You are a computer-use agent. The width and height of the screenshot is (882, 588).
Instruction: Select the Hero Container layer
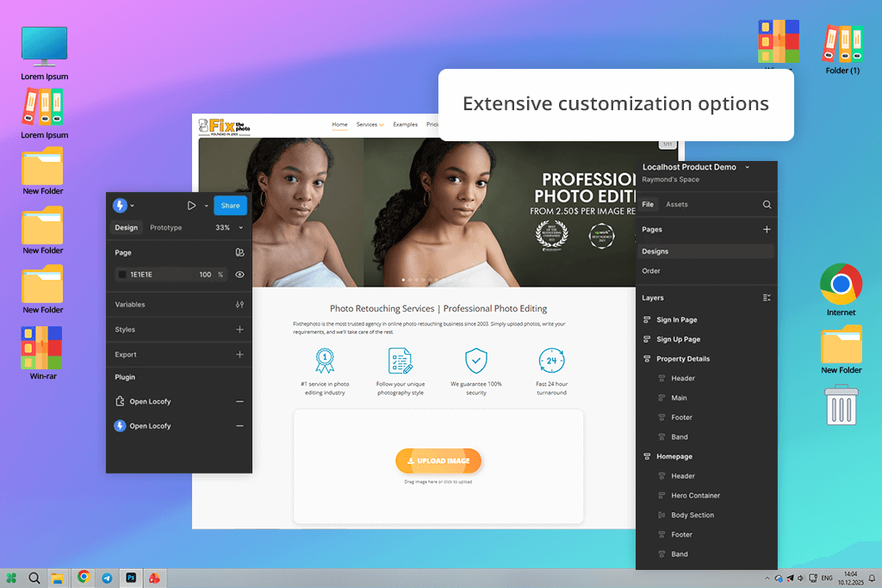coord(695,495)
